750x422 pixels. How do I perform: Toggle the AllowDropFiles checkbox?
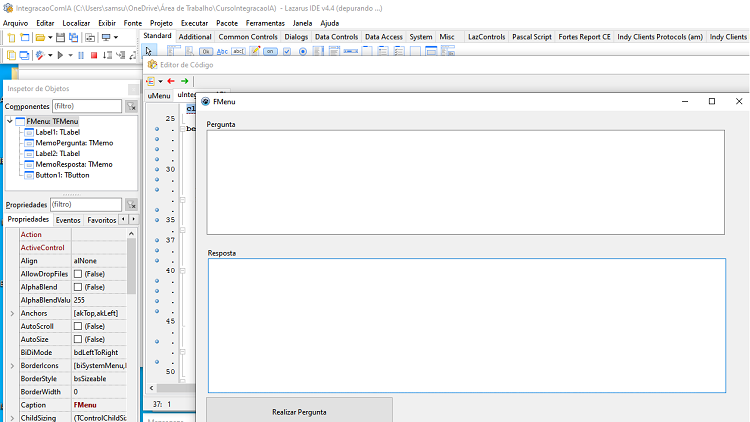point(78,274)
